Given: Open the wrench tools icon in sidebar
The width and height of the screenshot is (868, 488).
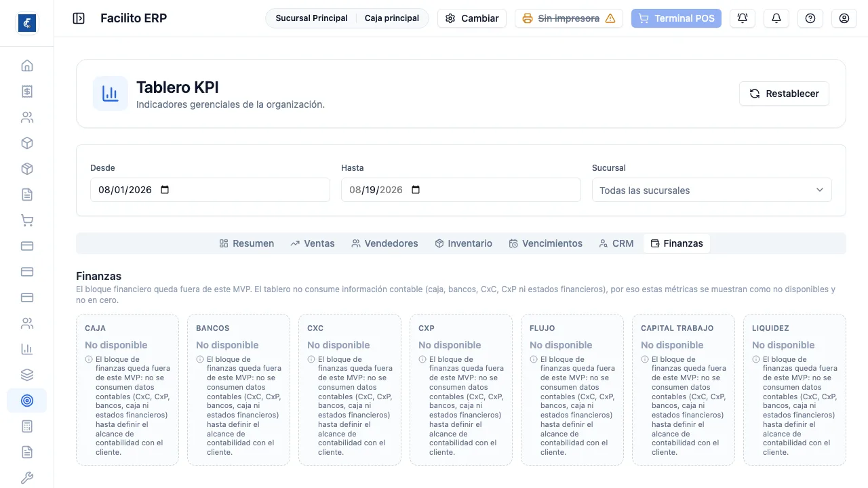Looking at the screenshot, I should point(27,478).
